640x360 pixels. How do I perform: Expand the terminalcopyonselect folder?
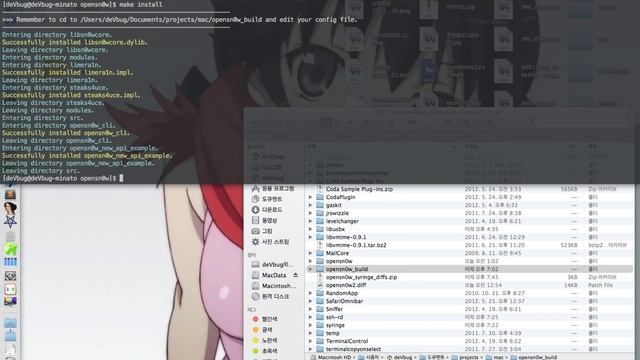coord(310,349)
